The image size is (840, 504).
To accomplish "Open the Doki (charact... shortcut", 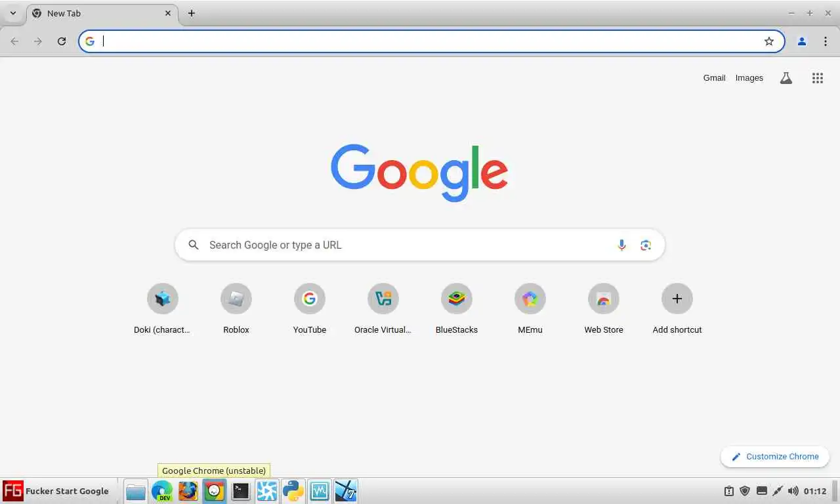I will point(162,309).
